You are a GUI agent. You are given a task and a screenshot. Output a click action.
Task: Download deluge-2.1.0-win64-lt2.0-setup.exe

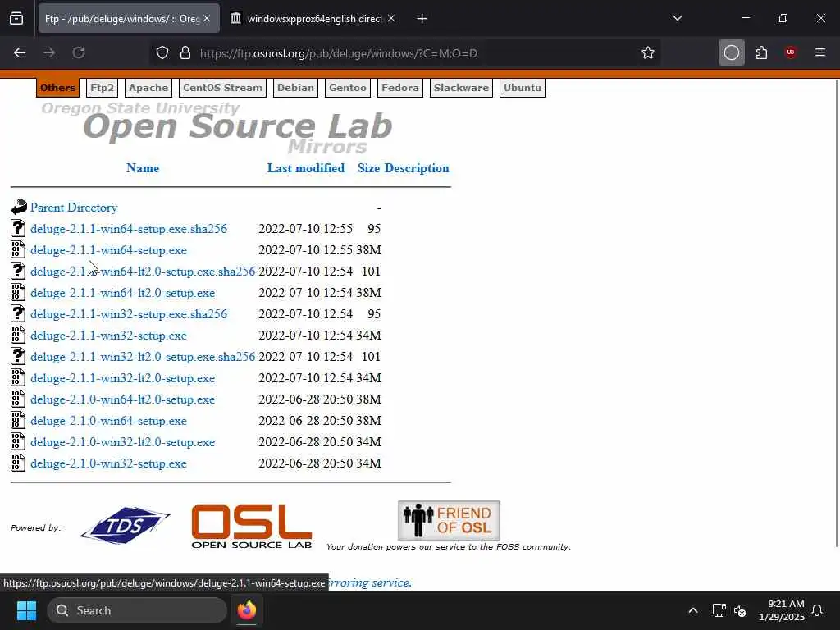[x=123, y=399]
